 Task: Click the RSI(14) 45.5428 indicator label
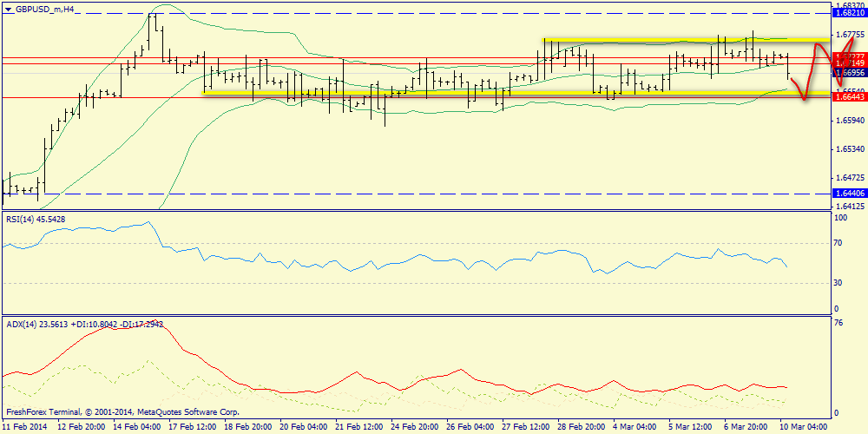tap(36, 220)
